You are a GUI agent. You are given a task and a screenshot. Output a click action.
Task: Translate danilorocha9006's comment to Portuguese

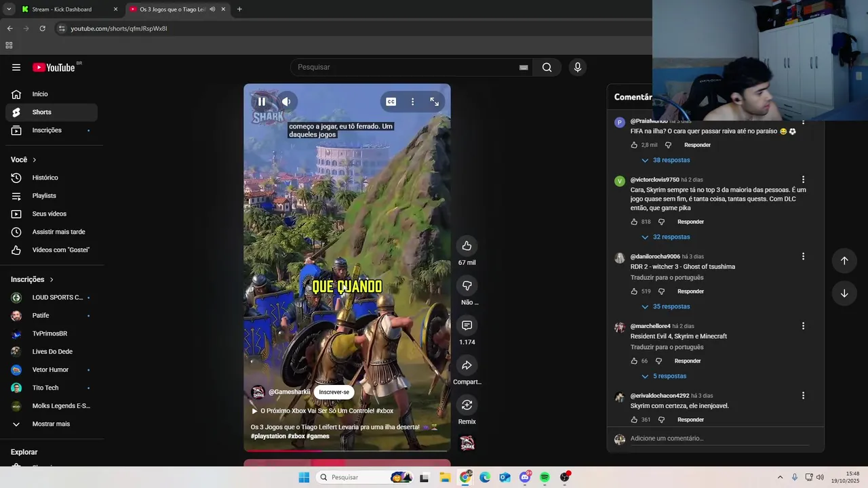(x=667, y=277)
